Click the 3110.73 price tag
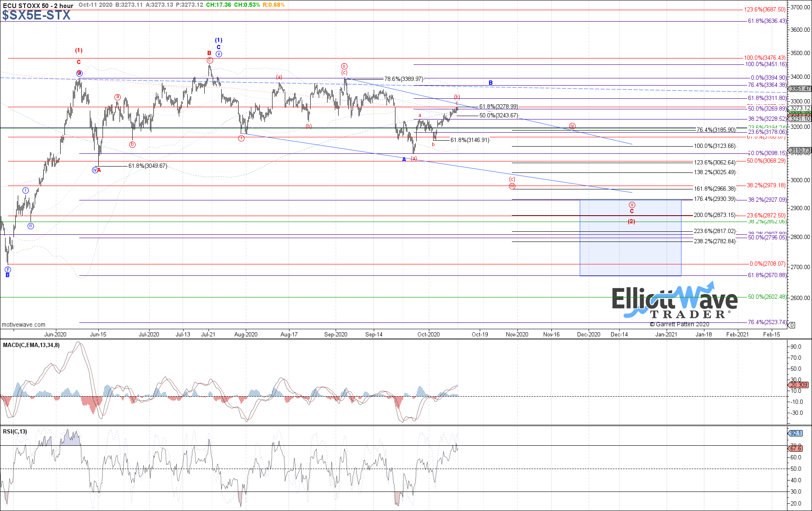The height and width of the screenshot is (511, 812). pyautogui.click(x=800, y=150)
